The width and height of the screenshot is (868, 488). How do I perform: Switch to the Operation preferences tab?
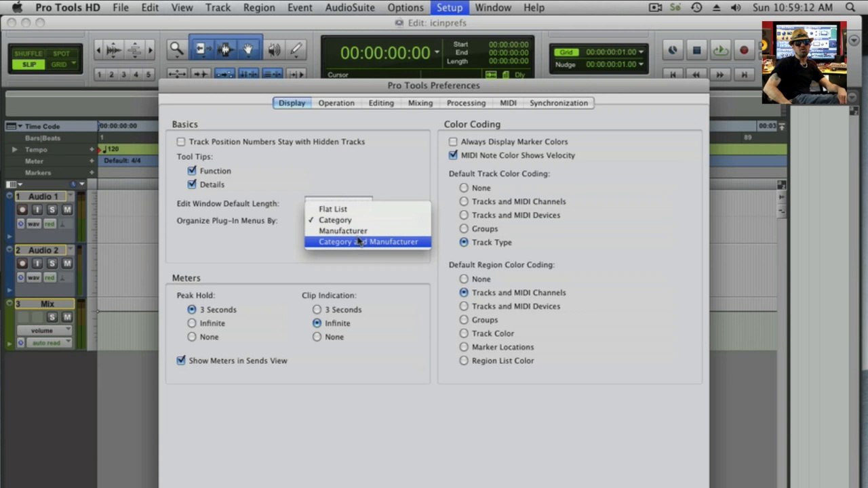336,103
